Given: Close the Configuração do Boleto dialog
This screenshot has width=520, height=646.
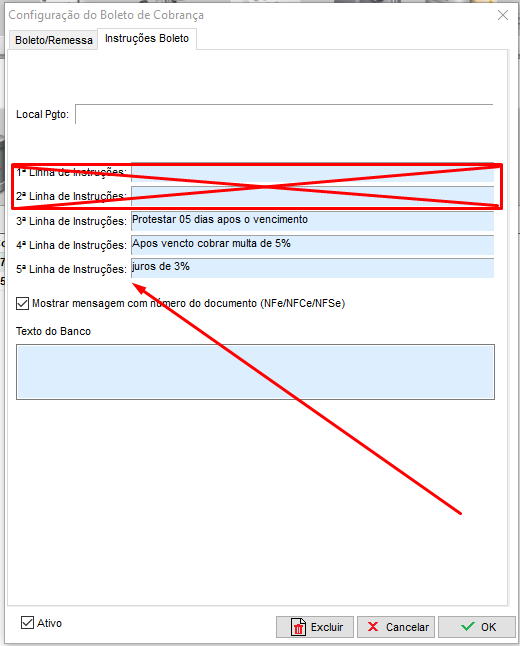Looking at the screenshot, I should 503,15.
